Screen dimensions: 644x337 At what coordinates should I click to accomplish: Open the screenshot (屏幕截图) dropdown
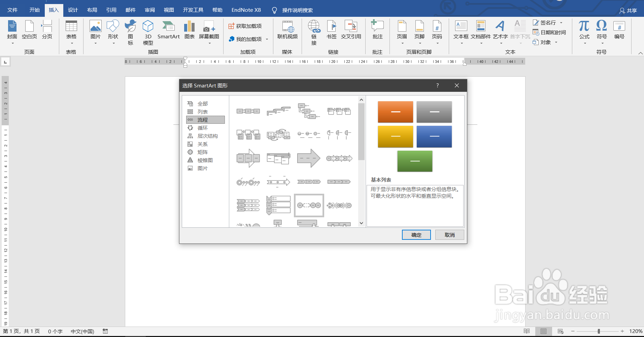click(209, 32)
